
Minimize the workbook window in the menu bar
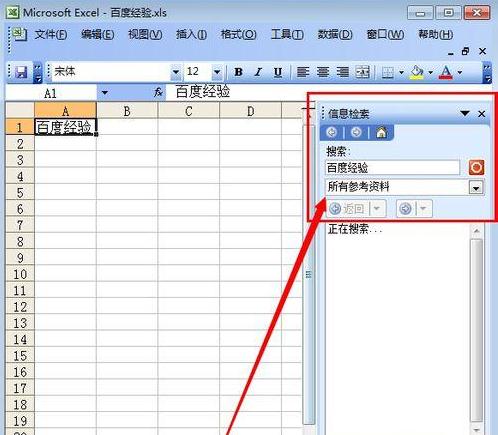click(x=451, y=53)
